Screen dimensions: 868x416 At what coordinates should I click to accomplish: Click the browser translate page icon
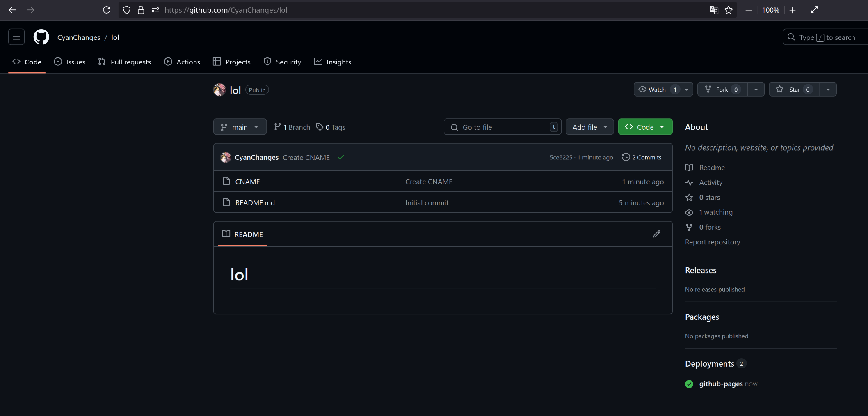714,10
